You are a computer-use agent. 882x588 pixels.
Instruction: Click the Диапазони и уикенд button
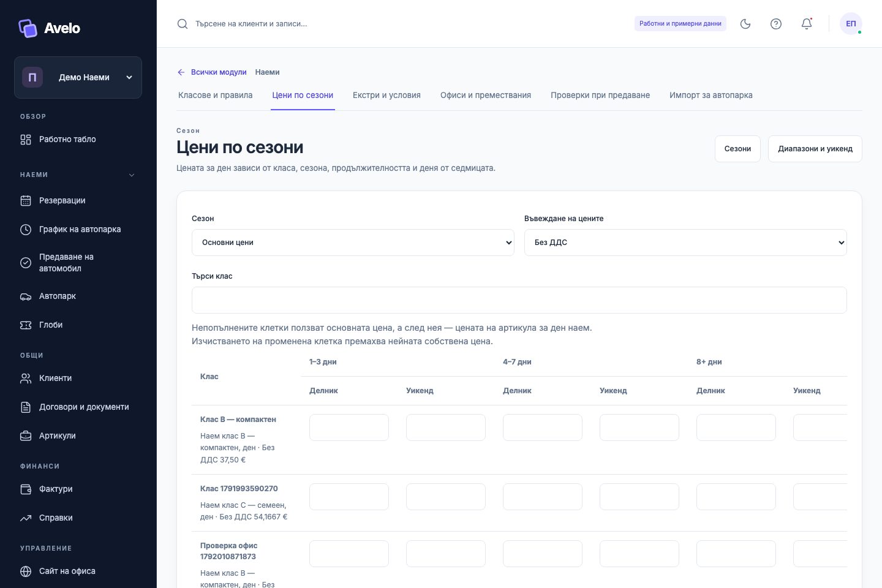[815, 149]
